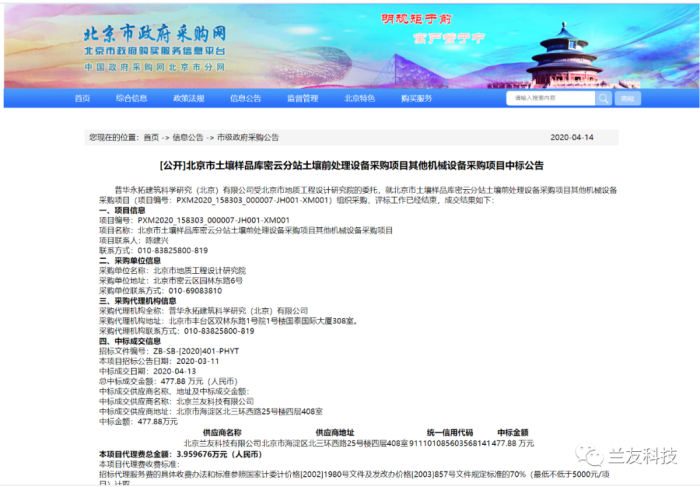Click the bold announcement title starting with [公开]
The image size is (700, 487).
[351, 165]
